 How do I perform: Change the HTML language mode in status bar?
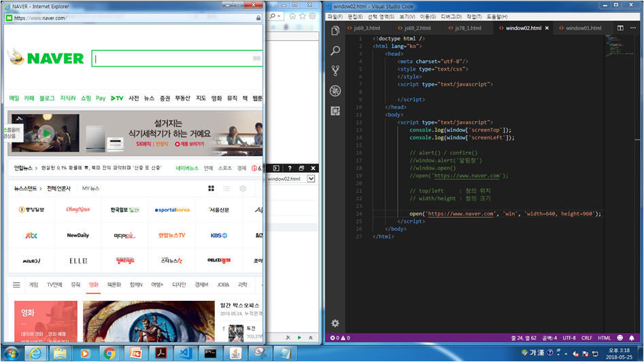[604, 338]
